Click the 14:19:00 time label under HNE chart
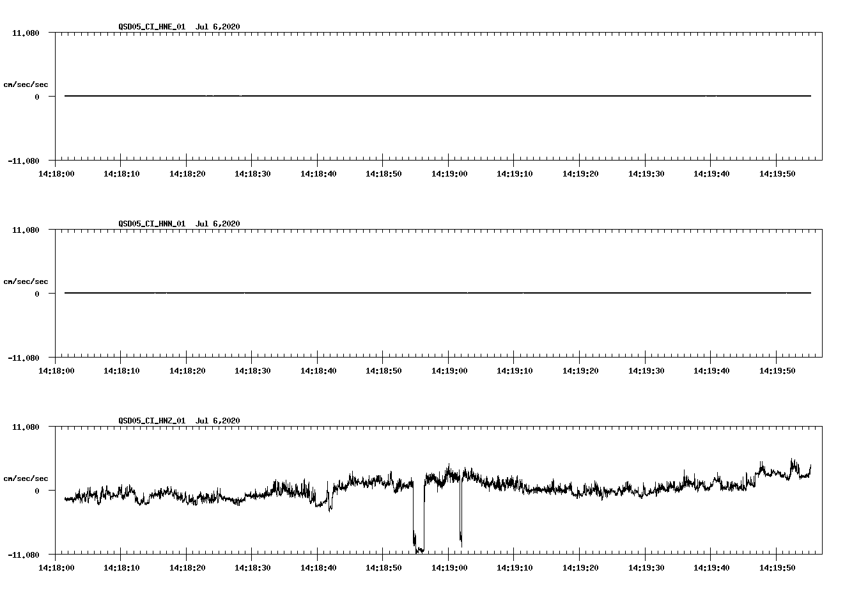The image size is (868, 591). (449, 174)
